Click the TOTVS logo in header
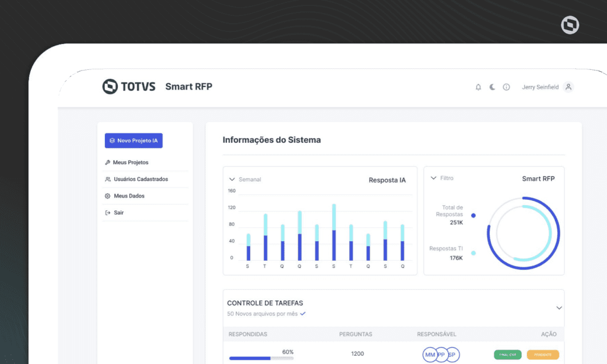 (x=129, y=87)
